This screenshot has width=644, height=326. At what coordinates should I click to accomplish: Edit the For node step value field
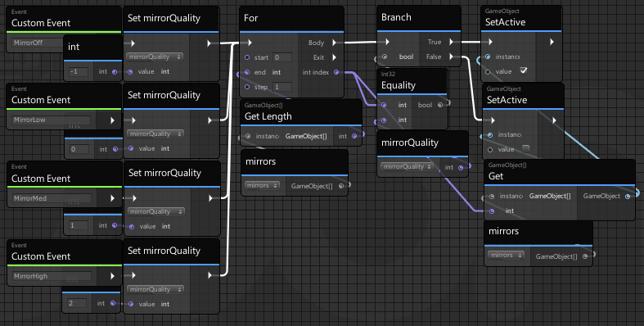[282, 87]
